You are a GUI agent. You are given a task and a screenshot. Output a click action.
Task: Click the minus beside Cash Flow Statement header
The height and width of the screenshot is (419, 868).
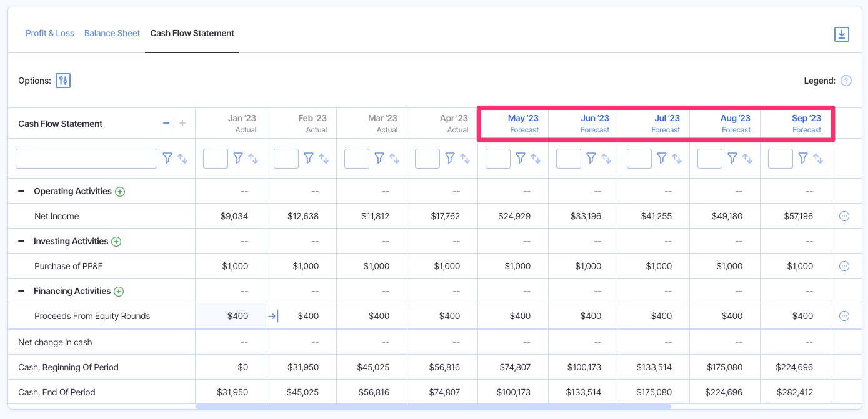point(166,123)
